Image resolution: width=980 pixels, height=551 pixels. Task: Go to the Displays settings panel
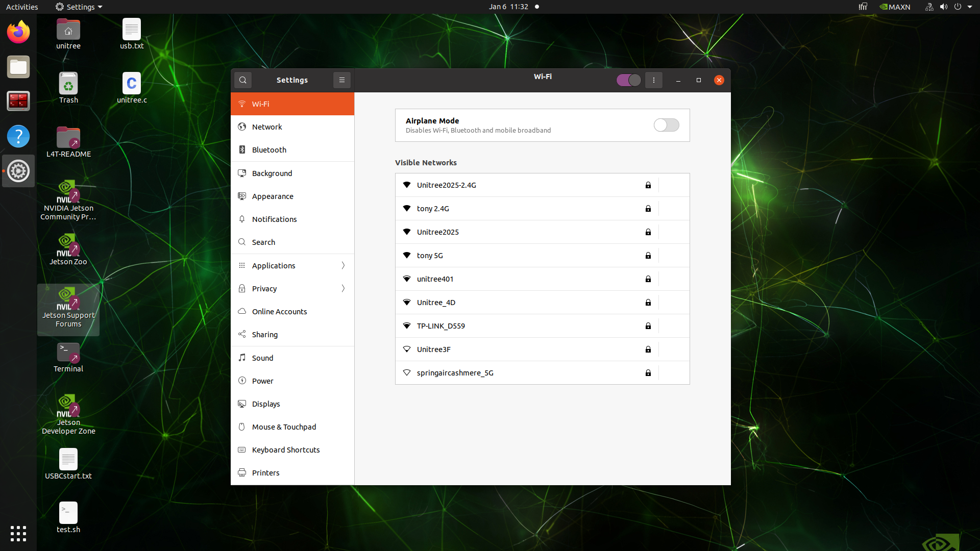point(292,404)
